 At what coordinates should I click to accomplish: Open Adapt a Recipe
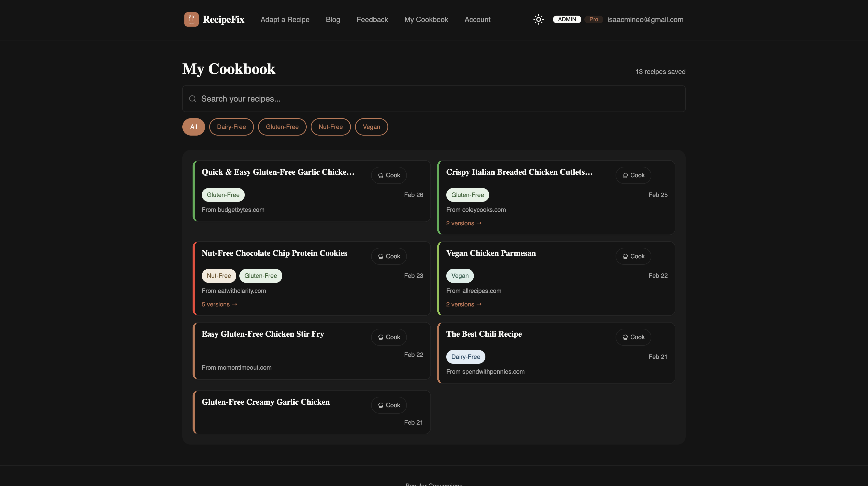click(x=285, y=19)
